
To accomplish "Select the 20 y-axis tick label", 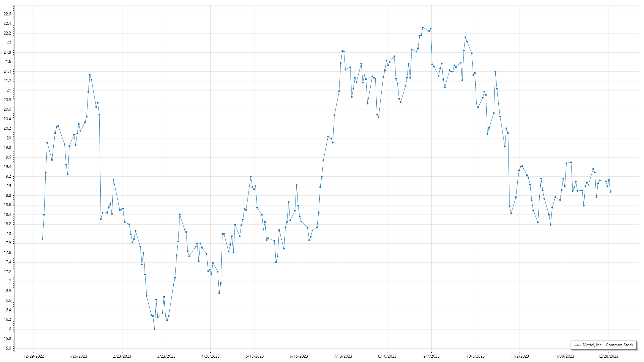I will tap(9, 138).
